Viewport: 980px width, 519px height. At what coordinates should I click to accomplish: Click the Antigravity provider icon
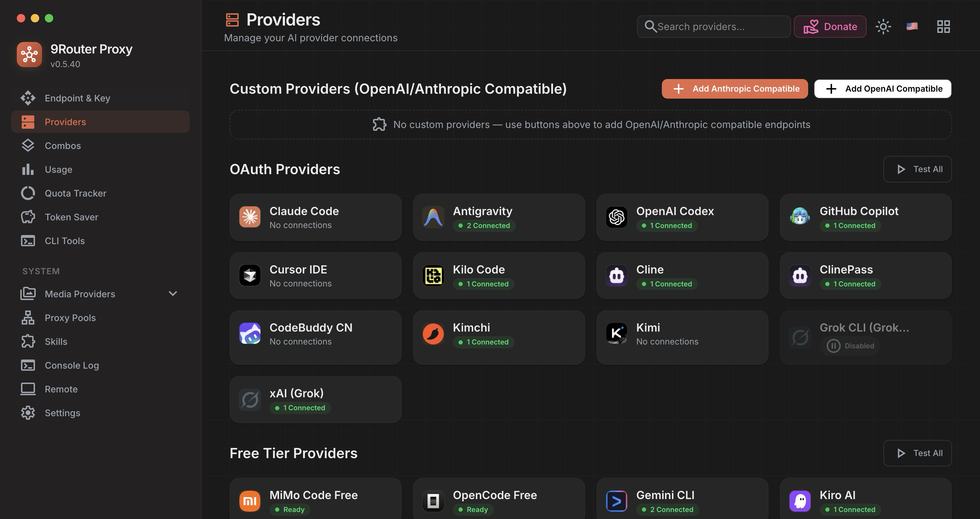(x=433, y=217)
